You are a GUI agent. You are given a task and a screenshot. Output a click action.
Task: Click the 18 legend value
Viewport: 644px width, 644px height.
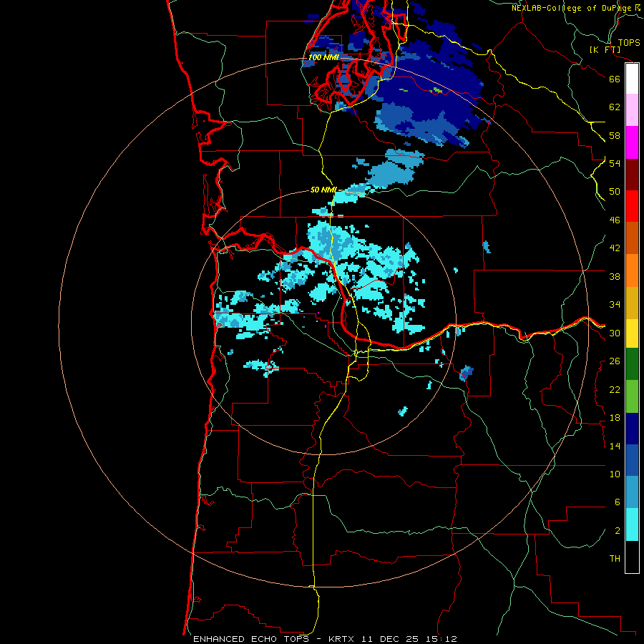(x=615, y=418)
